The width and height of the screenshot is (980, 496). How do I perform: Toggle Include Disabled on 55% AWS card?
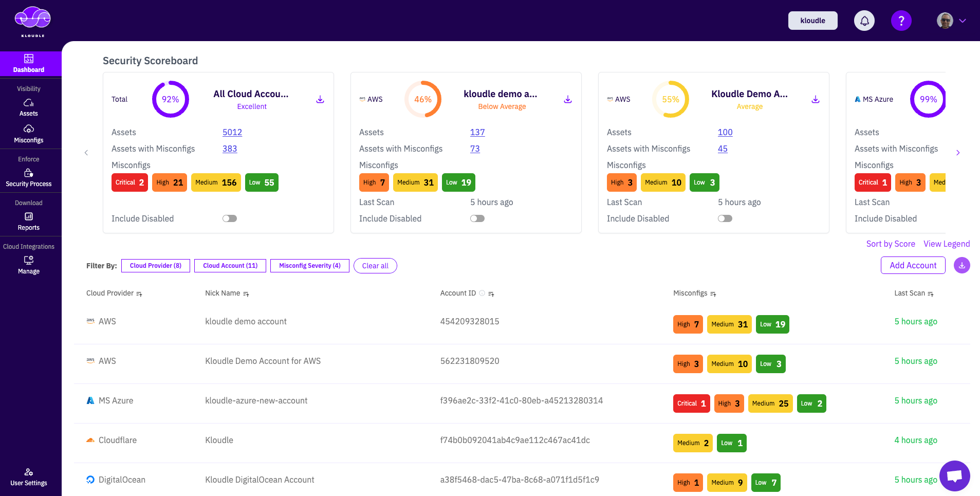pos(725,218)
